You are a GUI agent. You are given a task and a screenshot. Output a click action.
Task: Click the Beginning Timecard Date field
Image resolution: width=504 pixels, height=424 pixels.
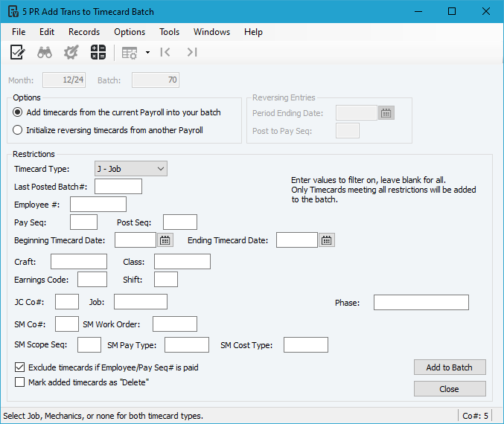pos(135,240)
